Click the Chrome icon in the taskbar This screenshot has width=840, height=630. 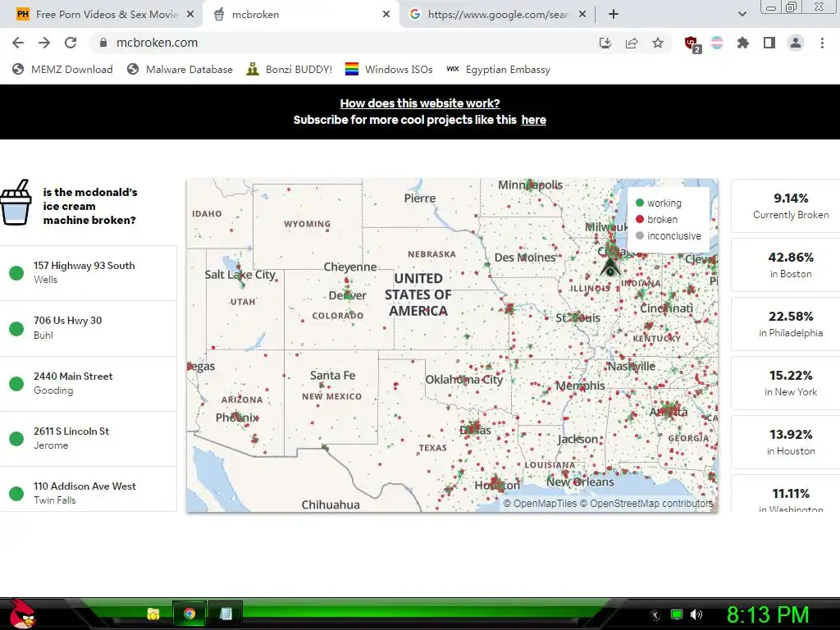coord(189,614)
